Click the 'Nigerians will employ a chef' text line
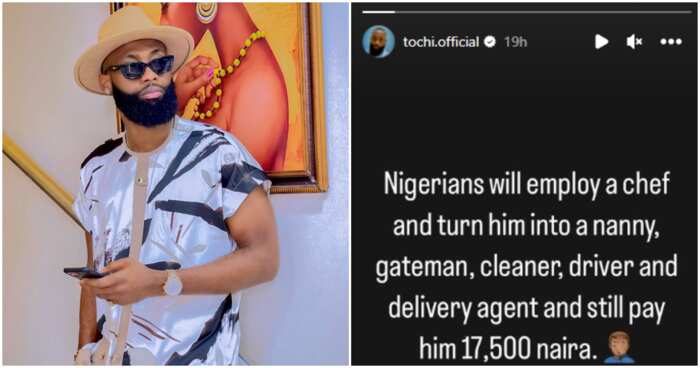 point(527,184)
